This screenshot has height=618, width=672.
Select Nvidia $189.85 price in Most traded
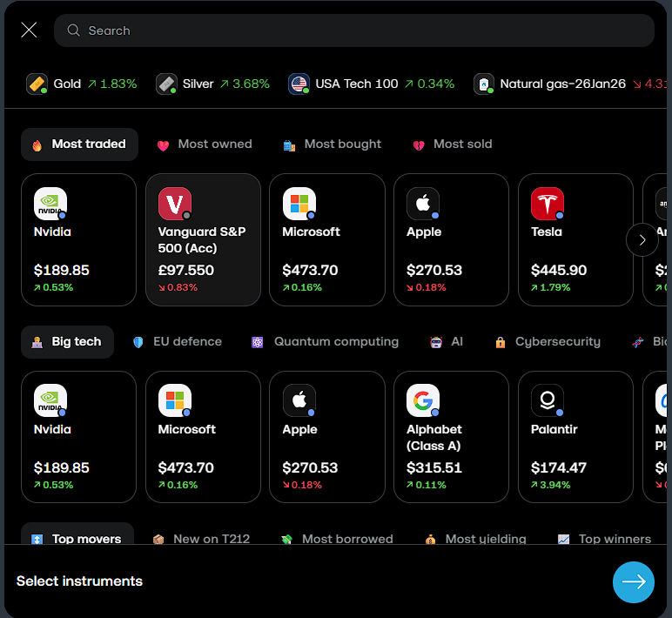(x=61, y=270)
